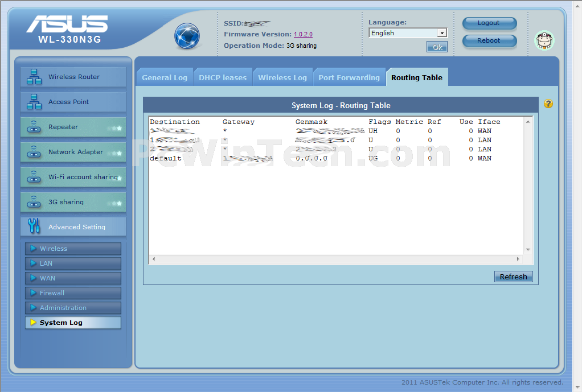This screenshot has width=582, height=392.
Task: Select Wi-Fi account sharing mode
Action: [73, 177]
